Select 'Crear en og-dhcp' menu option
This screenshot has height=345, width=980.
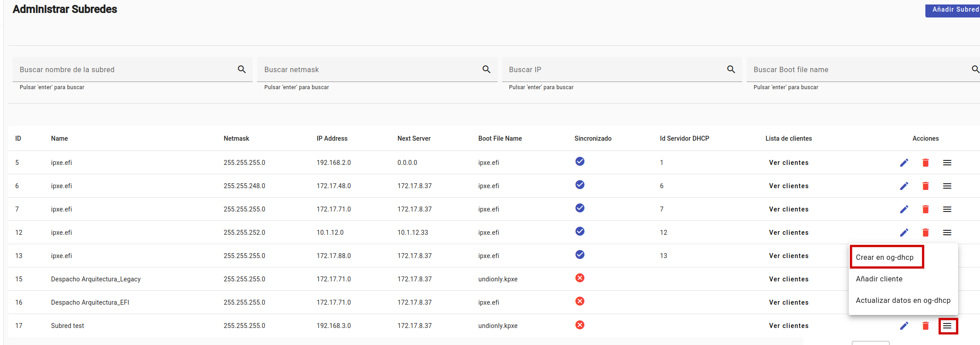click(x=885, y=257)
